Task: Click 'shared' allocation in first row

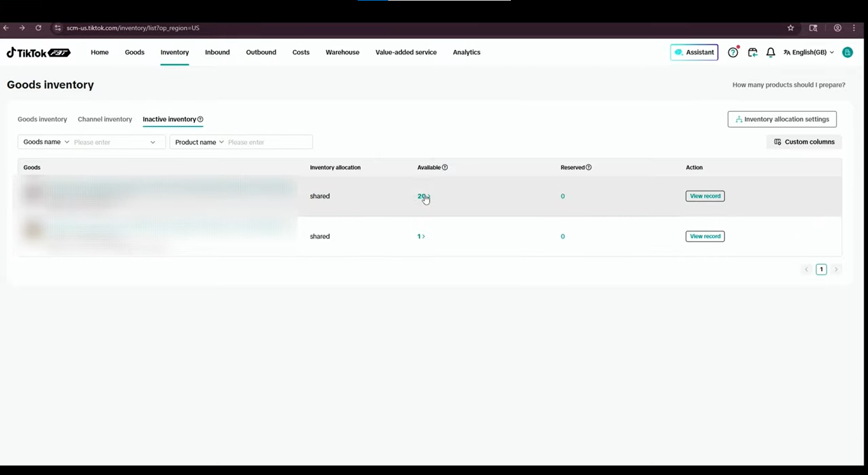Action: pos(320,196)
